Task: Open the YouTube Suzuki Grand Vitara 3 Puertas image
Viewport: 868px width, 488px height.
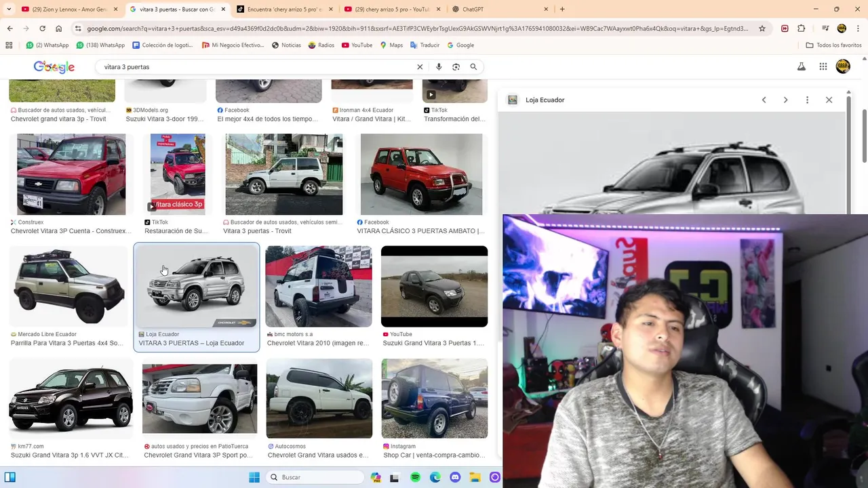Action: (434, 286)
